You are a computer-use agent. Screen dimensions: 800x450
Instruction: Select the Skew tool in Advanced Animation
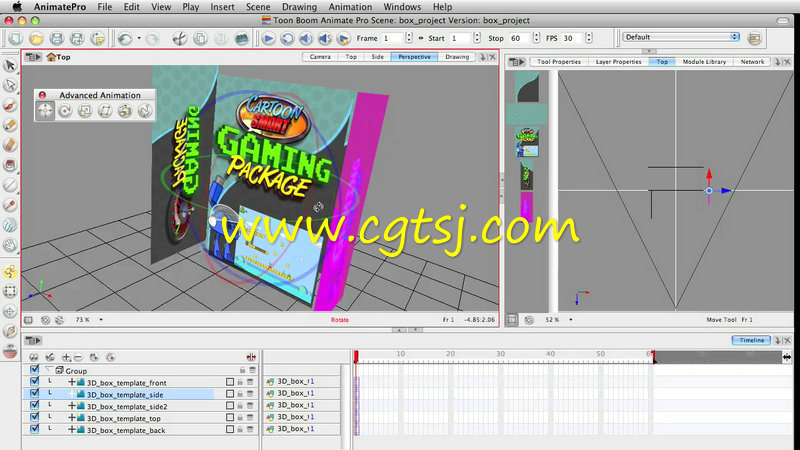point(105,111)
